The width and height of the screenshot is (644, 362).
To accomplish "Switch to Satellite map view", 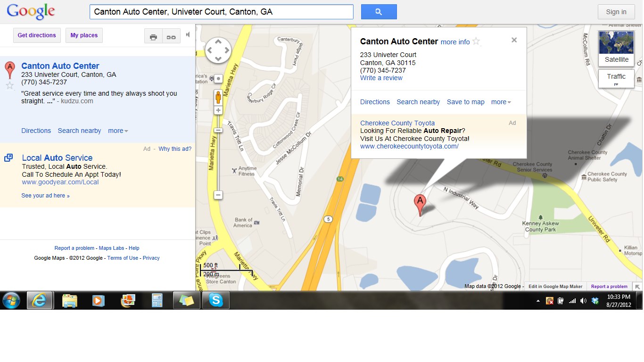I will point(616,48).
